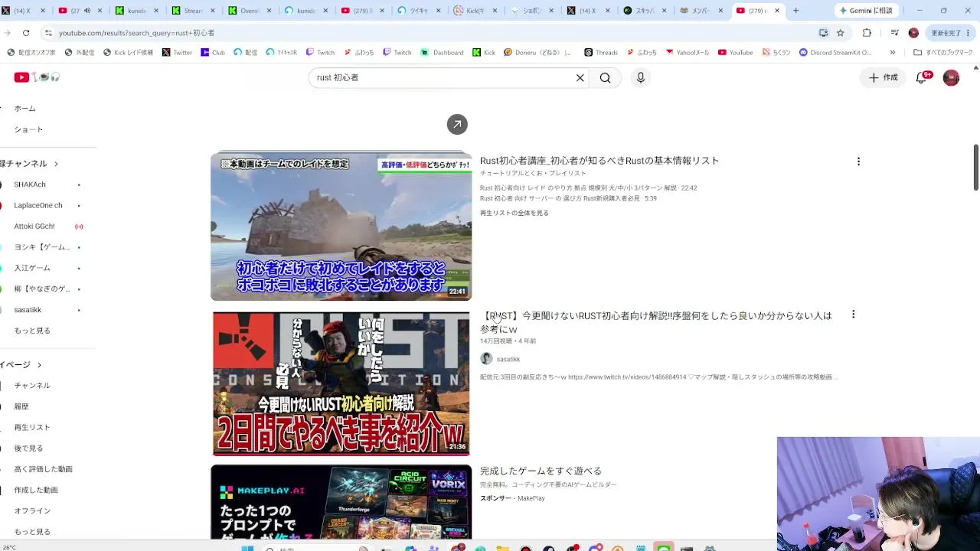Play the 2日間でやるべき事 video thumbnail
The width and height of the screenshot is (980, 551).
click(341, 383)
